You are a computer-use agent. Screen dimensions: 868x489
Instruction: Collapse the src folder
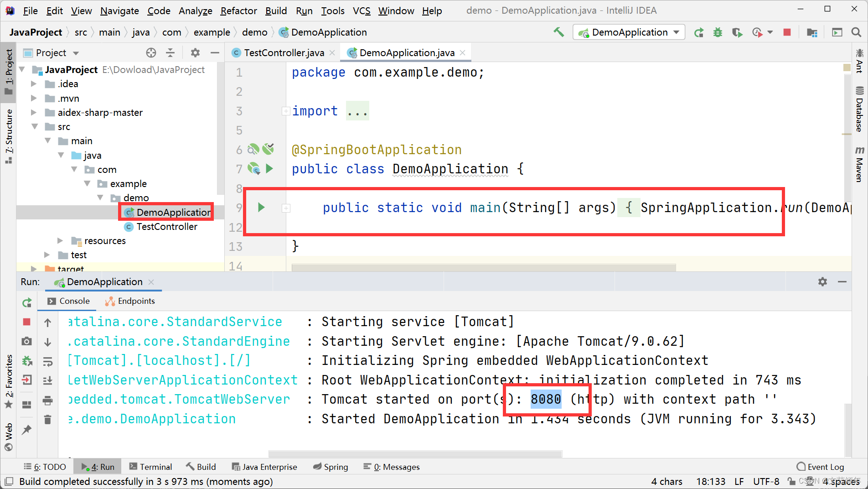click(35, 126)
